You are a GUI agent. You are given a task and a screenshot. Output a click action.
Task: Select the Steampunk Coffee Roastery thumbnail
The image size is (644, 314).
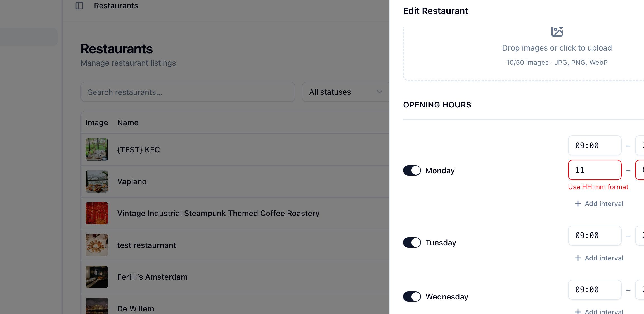click(97, 213)
